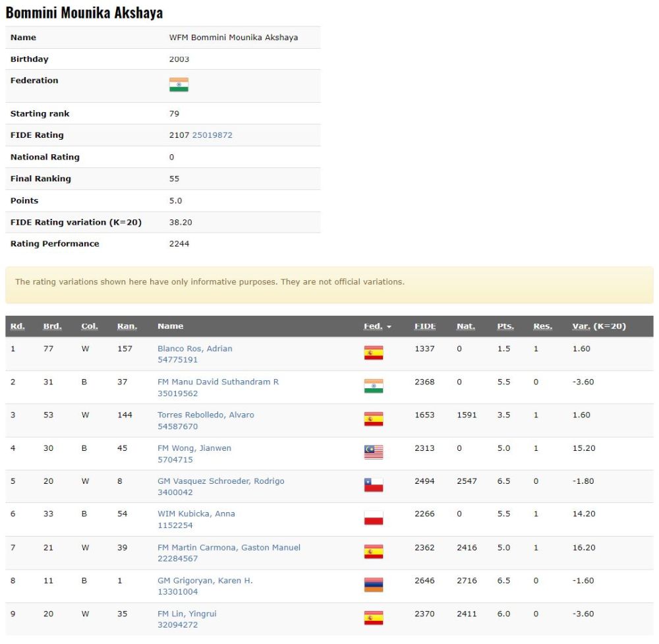Screen dimensions: 659x644
Task: Open FIDE ID link 32094272
Action: [x=178, y=625]
